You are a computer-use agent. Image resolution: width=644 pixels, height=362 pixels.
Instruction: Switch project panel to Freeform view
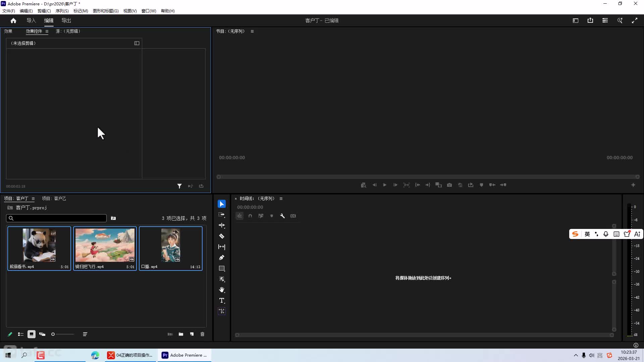point(42,334)
